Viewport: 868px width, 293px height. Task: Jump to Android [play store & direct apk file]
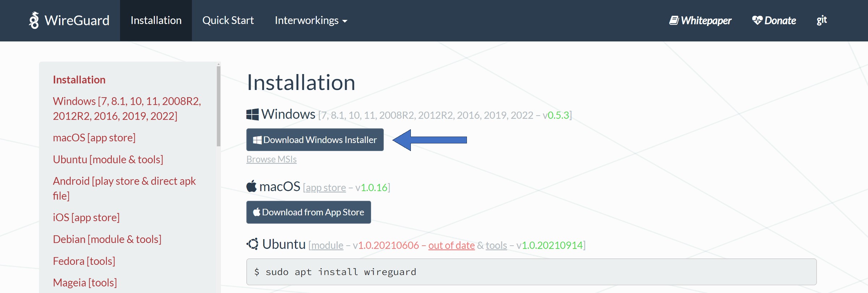124,188
